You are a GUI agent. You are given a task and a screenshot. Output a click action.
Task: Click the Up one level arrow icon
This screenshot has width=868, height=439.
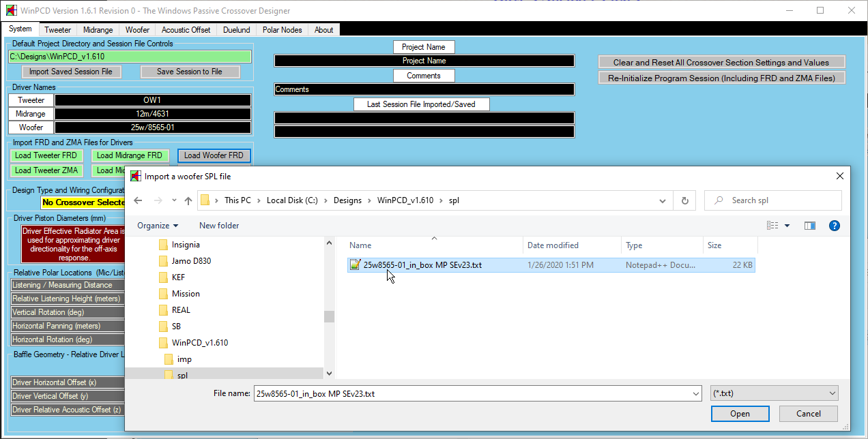tap(188, 200)
